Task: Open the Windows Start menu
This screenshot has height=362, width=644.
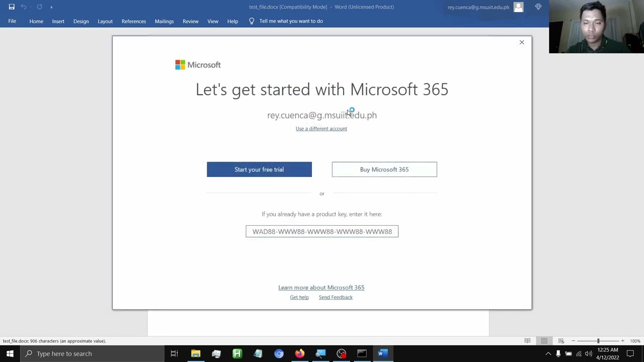Action: click(10, 353)
